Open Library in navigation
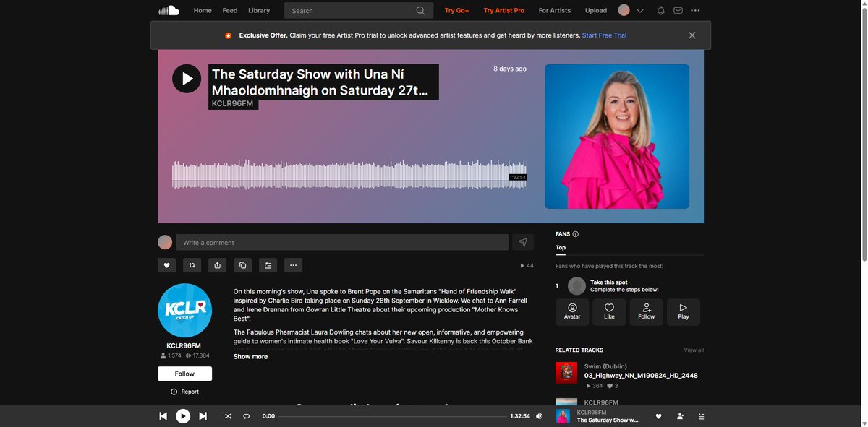Screen dimensions: 868x427 point(259,10)
